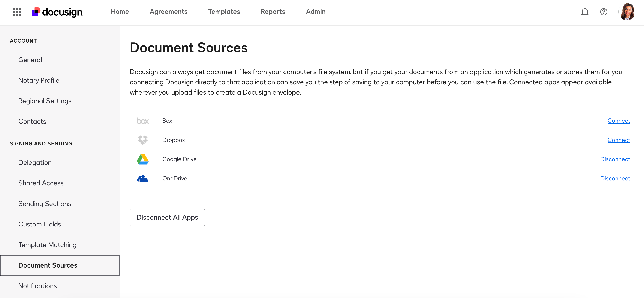Click the OneDrive name text
644x298 pixels.
pyautogui.click(x=175, y=178)
